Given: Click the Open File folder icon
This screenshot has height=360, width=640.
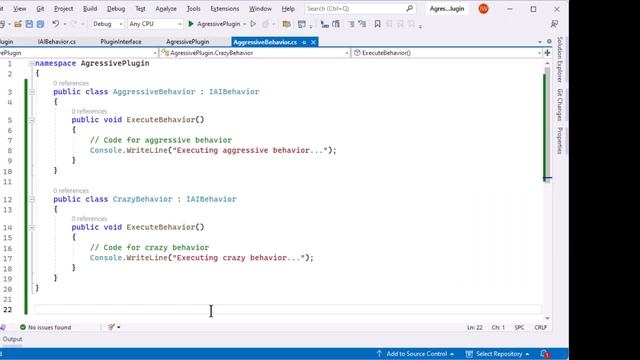Looking at the screenshot, I should [x=18, y=24].
